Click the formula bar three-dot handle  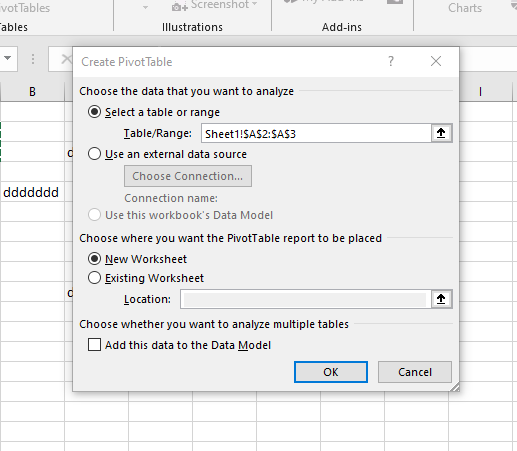tap(33, 59)
